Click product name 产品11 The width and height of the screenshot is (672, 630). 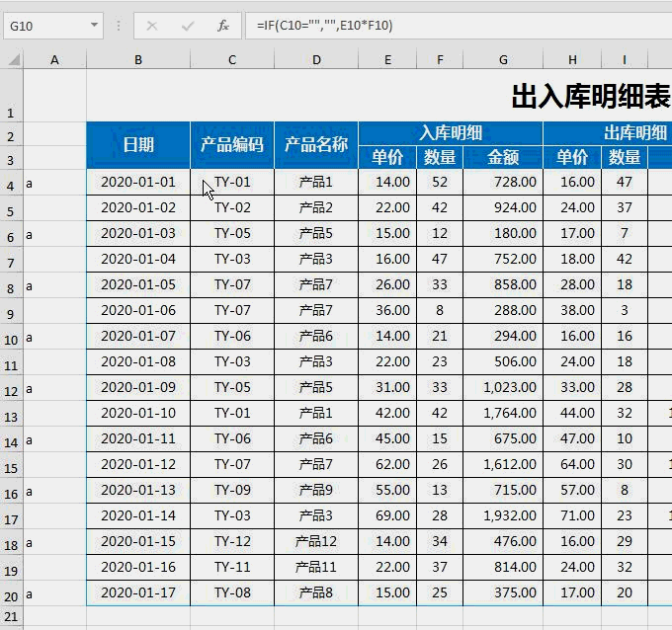pyautogui.click(x=316, y=568)
